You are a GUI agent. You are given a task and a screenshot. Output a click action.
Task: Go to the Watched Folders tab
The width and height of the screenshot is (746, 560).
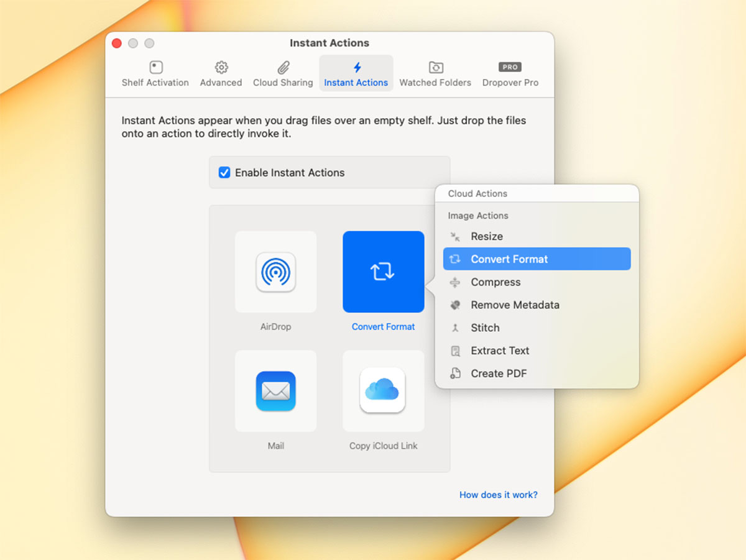point(435,74)
